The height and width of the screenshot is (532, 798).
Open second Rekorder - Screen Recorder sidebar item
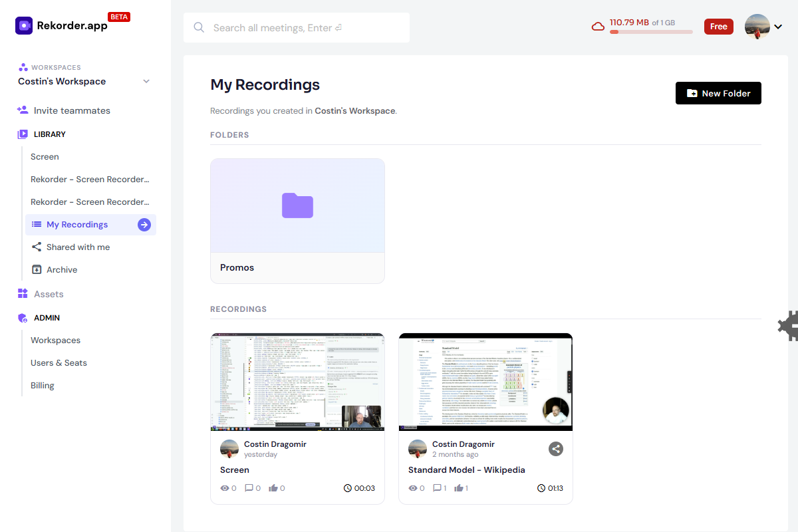click(x=90, y=202)
